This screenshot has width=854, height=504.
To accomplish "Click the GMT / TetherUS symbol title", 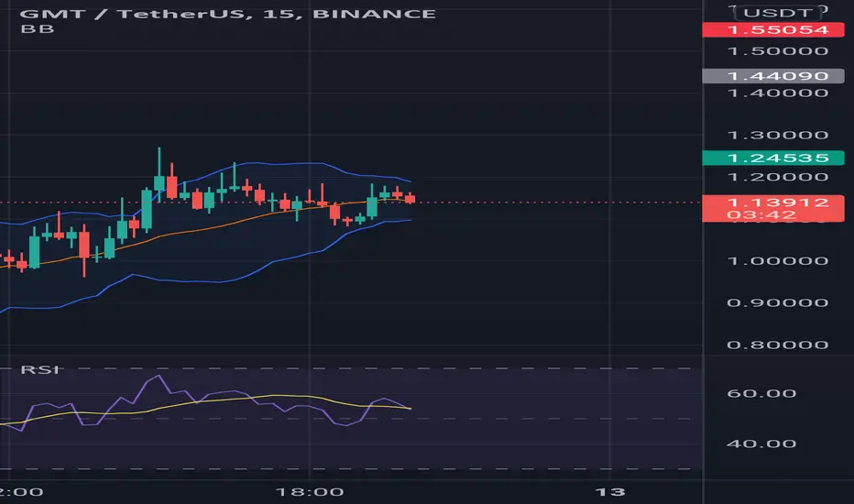I will click(227, 14).
